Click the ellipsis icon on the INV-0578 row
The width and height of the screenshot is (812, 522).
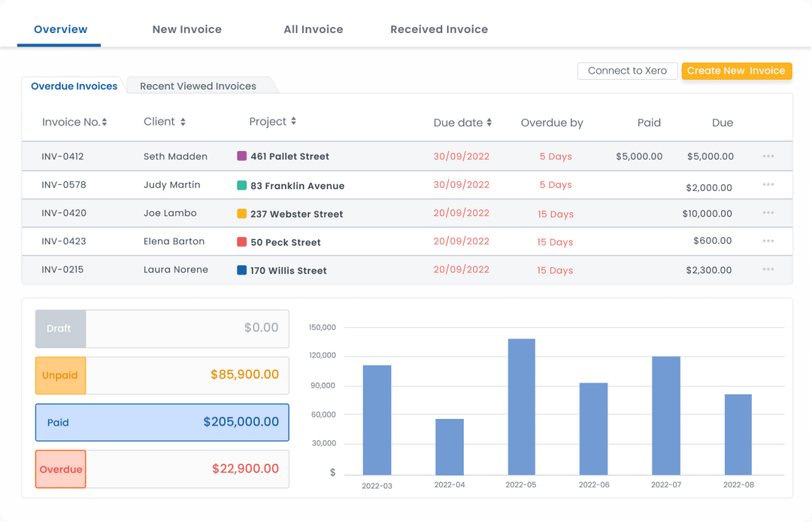pyautogui.click(x=768, y=184)
